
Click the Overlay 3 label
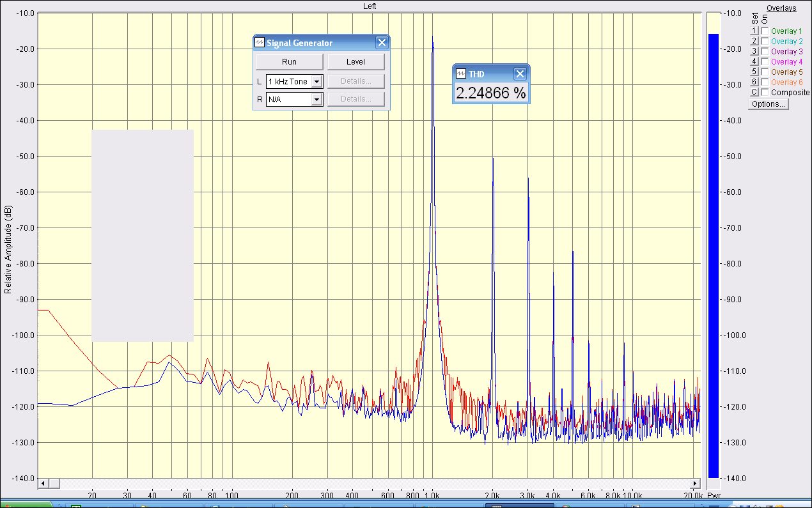point(786,51)
